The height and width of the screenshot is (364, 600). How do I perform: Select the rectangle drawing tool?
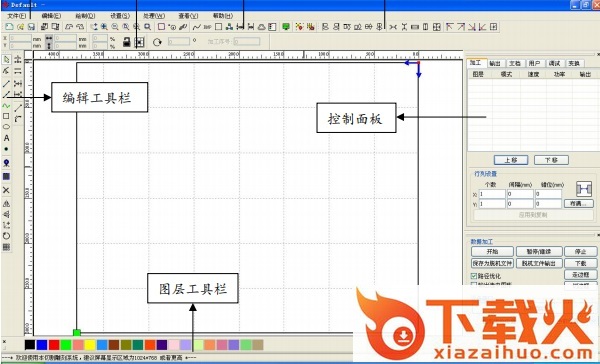click(7, 116)
